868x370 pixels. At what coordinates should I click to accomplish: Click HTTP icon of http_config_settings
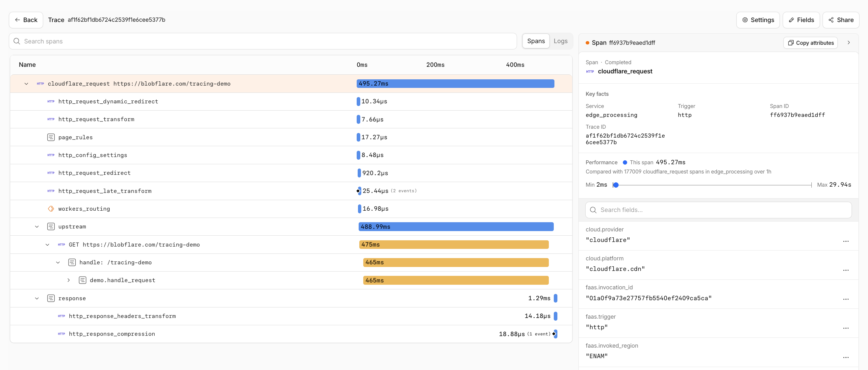pos(51,155)
